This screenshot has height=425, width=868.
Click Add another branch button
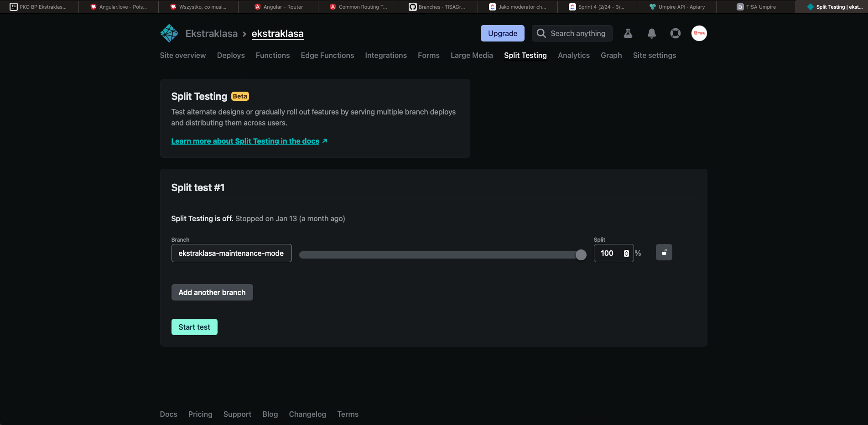[x=212, y=292]
